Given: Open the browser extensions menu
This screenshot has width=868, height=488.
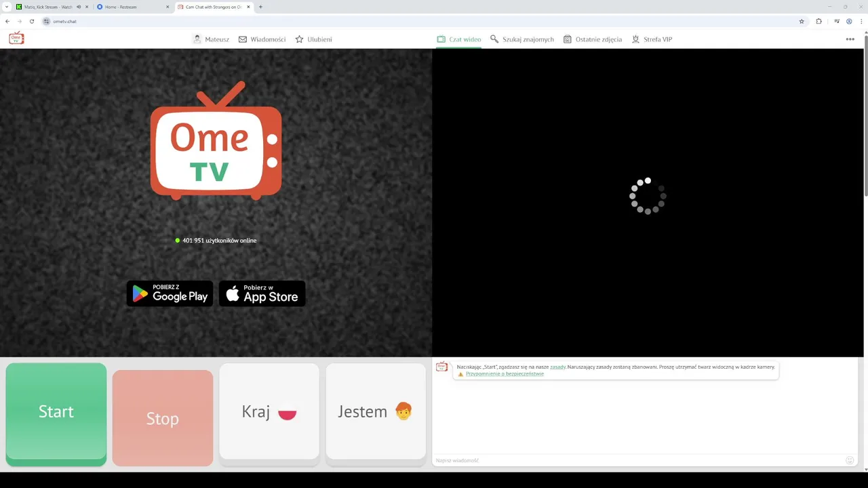Looking at the screenshot, I should tap(818, 21).
